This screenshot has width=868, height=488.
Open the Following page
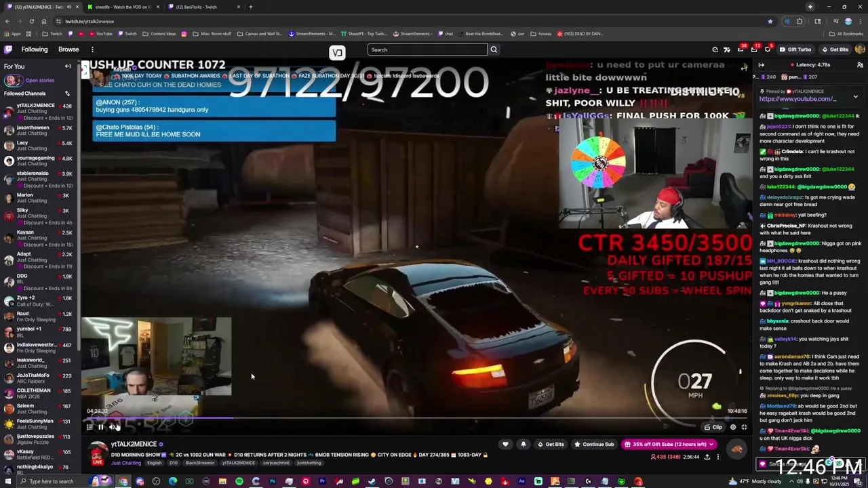pyautogui.click(x=35, y=49)
